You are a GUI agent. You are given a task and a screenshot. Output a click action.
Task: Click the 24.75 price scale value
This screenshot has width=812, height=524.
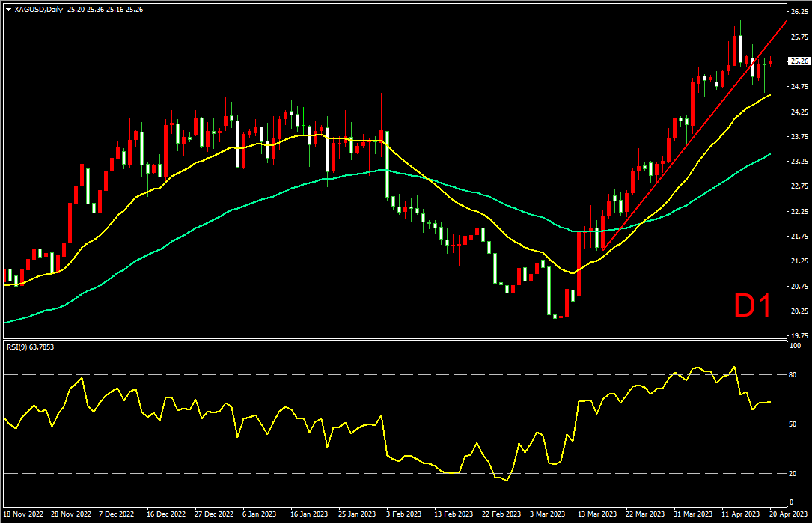click(799, 87)
